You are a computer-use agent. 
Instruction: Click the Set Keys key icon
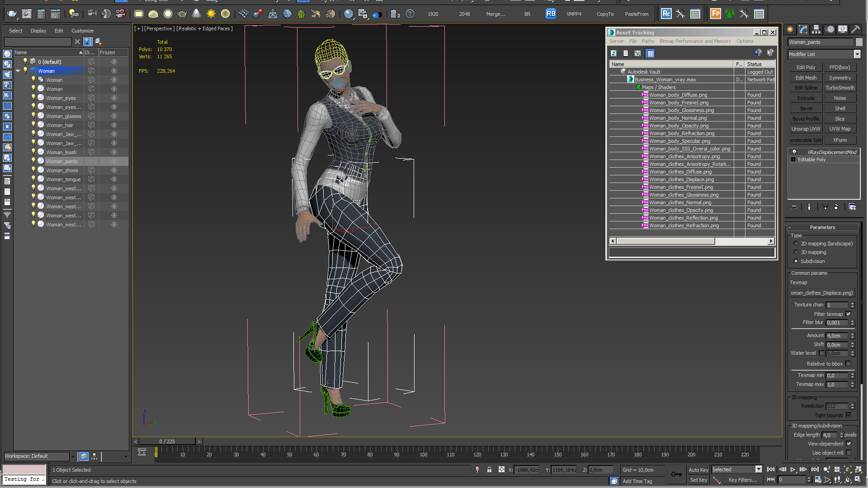click(676, 474)
